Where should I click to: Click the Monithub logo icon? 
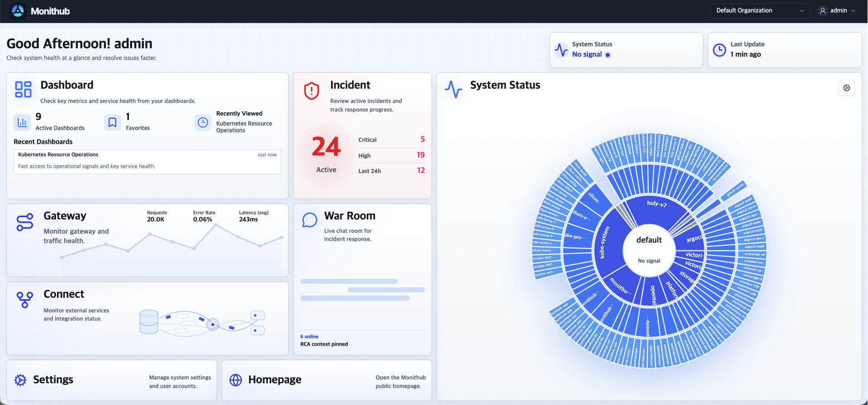coord(18,11)
